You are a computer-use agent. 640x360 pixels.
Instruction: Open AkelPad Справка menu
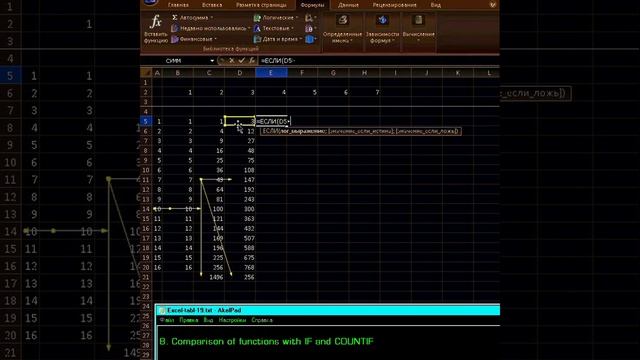(x=262, y=320)
